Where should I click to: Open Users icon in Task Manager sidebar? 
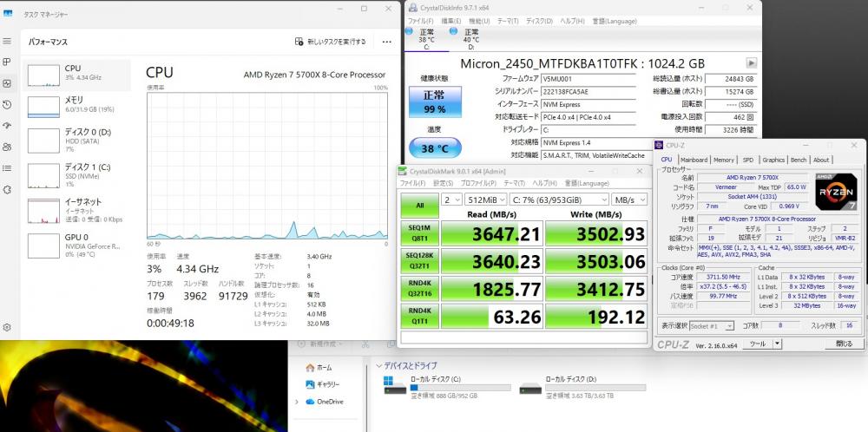[7, 147]
